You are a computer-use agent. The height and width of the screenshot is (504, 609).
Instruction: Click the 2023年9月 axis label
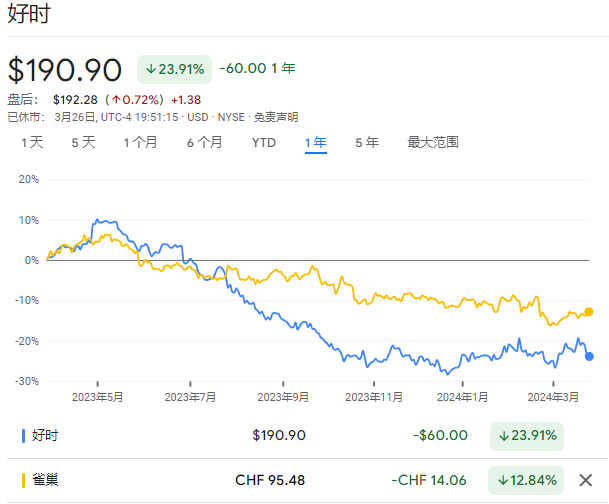click(x=283, y=397)
